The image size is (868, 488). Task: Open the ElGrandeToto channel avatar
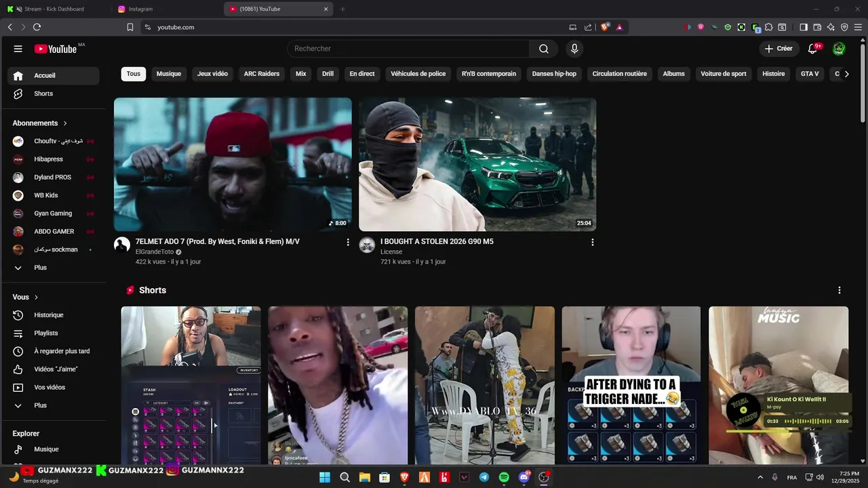(122, 245)
